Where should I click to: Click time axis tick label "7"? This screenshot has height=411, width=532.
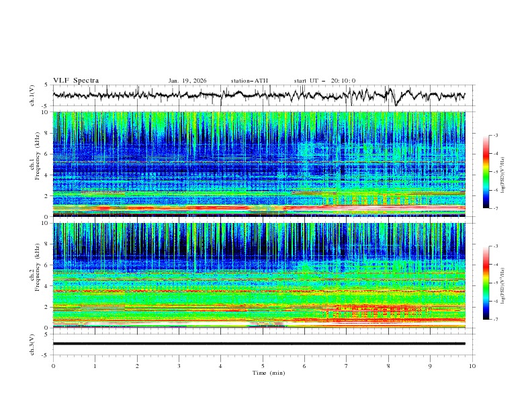pyautogui.click(x=347, y=366)
